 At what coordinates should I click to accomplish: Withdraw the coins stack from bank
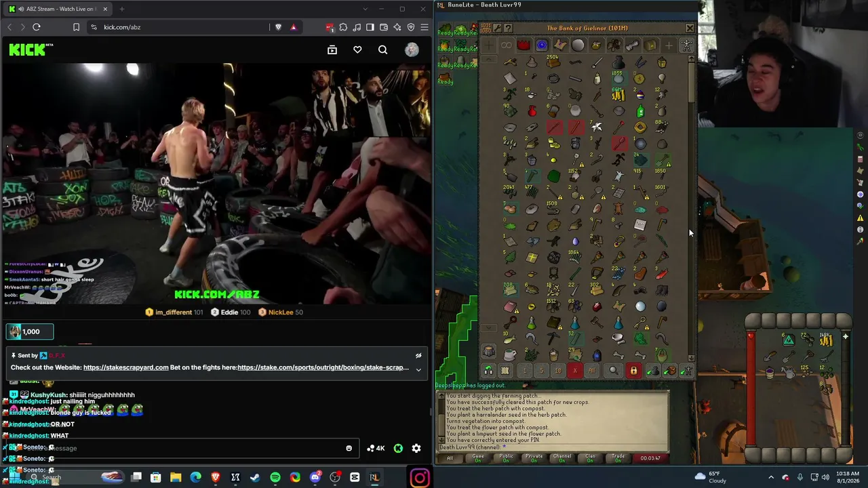(618, 96)
